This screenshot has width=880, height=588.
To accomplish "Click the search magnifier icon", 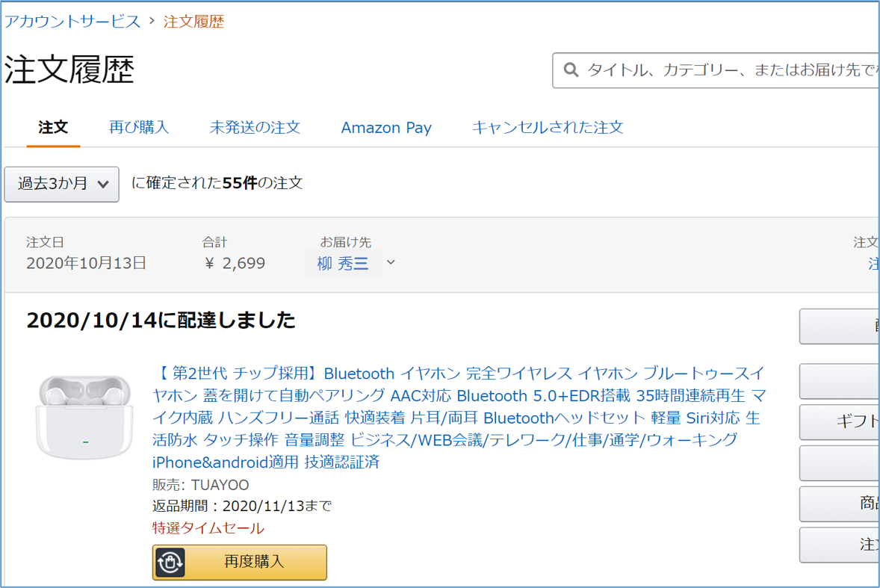I will click(x=571, y=69).
